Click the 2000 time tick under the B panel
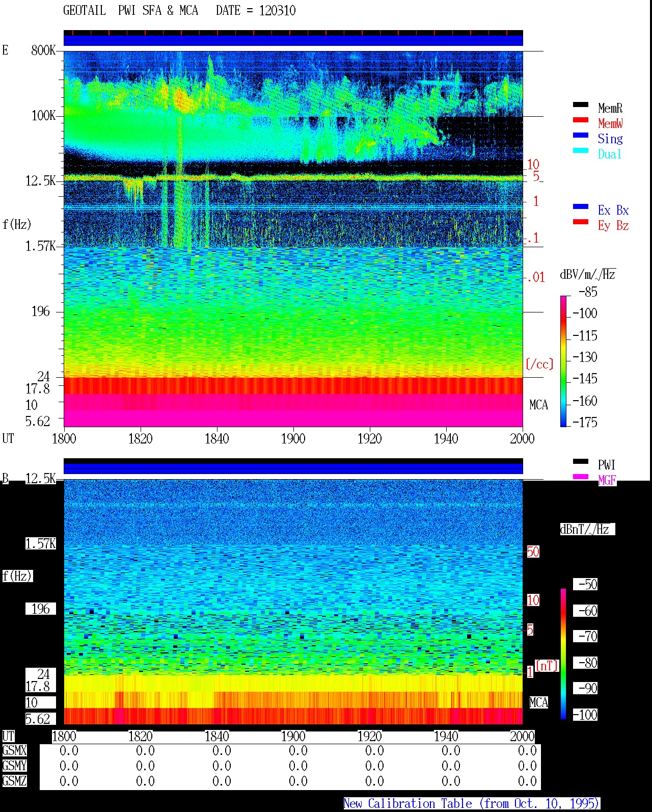The image size is (652, 812). pos(523,736)
